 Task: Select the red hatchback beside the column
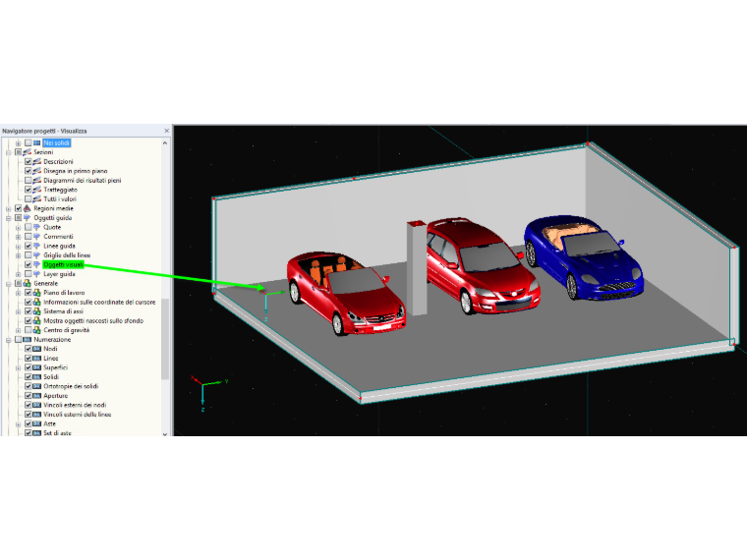(482, 266)
